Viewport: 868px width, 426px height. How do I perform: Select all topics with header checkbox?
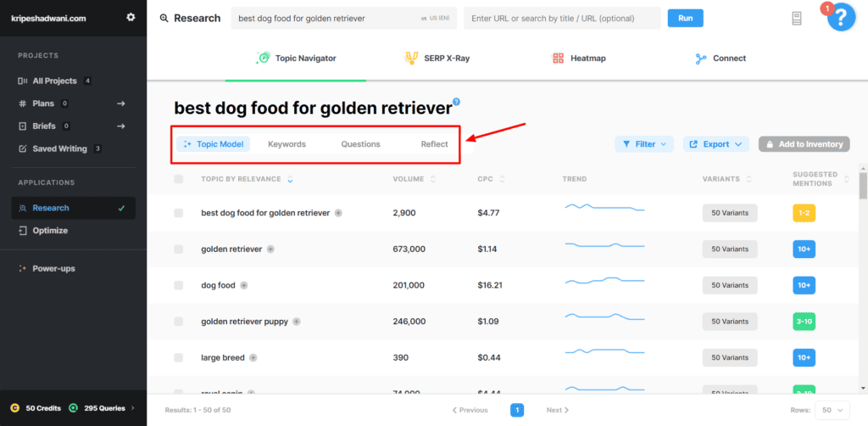178,179
